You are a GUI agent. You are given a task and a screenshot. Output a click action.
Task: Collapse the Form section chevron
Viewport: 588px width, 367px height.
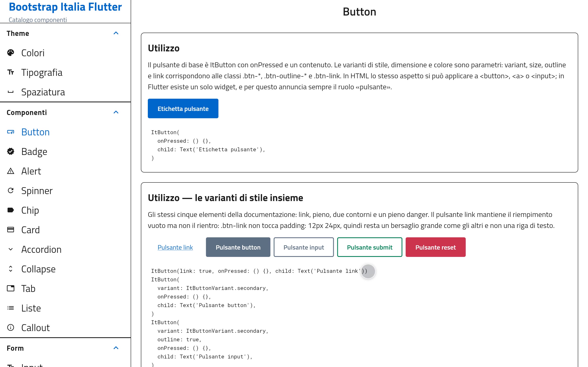116,348
